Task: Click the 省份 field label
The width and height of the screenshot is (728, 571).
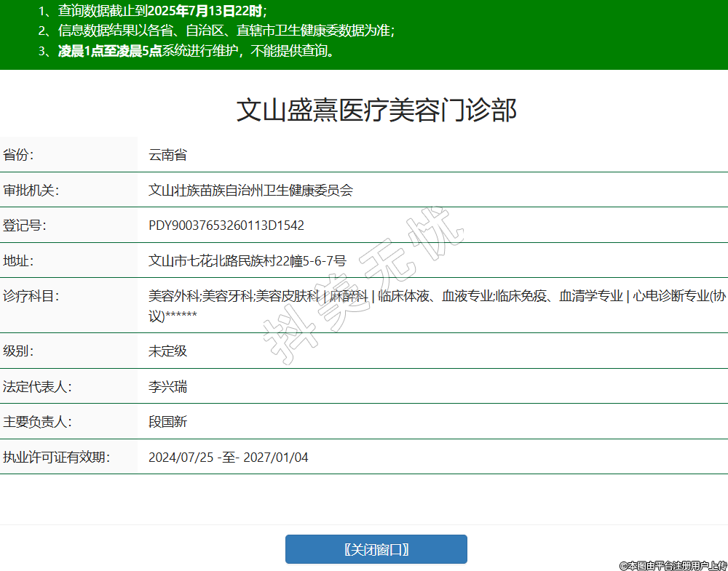Action: coord(19,155)
